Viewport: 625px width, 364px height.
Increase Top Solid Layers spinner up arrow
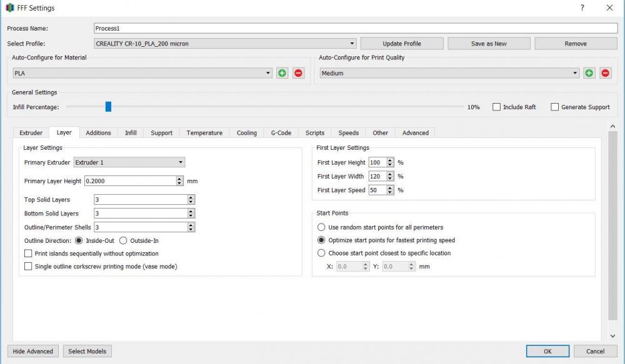coord(191,197)
